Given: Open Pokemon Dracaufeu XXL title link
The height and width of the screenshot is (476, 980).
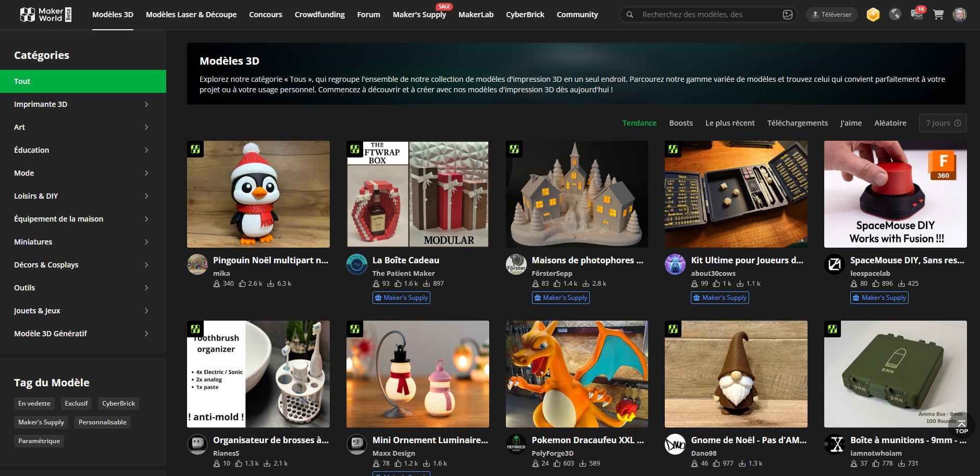Looking at the screenshot, I should tap(588, 440).
